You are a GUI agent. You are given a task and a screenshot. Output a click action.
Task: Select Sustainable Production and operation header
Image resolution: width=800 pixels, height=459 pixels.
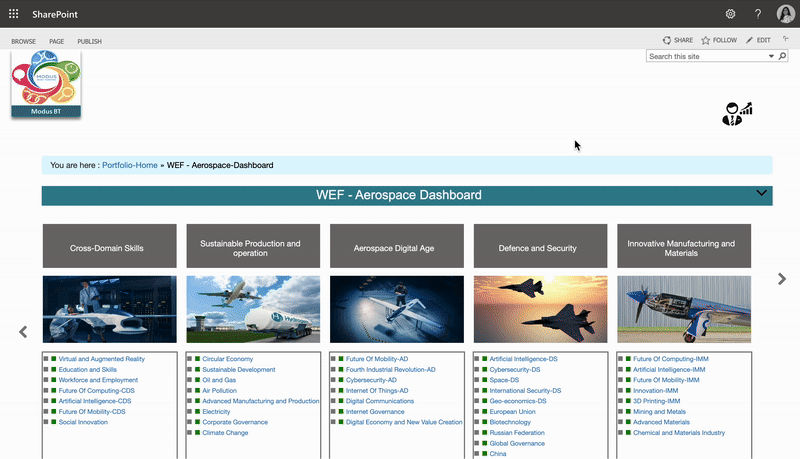[253, 246]
